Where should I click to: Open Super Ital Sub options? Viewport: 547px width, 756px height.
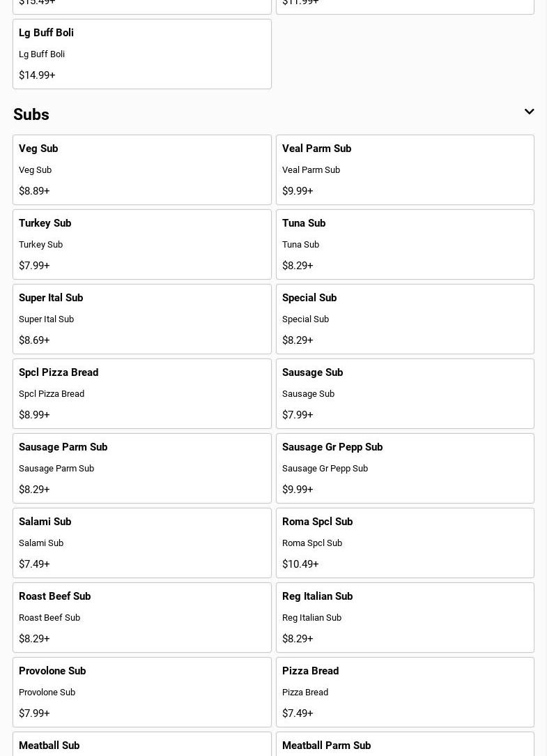pos(141,319)
